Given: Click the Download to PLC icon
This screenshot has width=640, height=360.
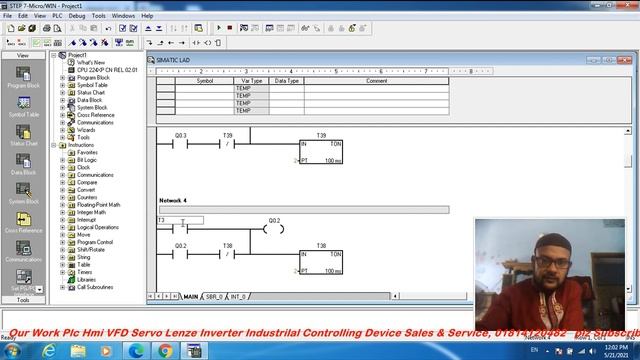Looking at the screenshot, I should (159, 28).
